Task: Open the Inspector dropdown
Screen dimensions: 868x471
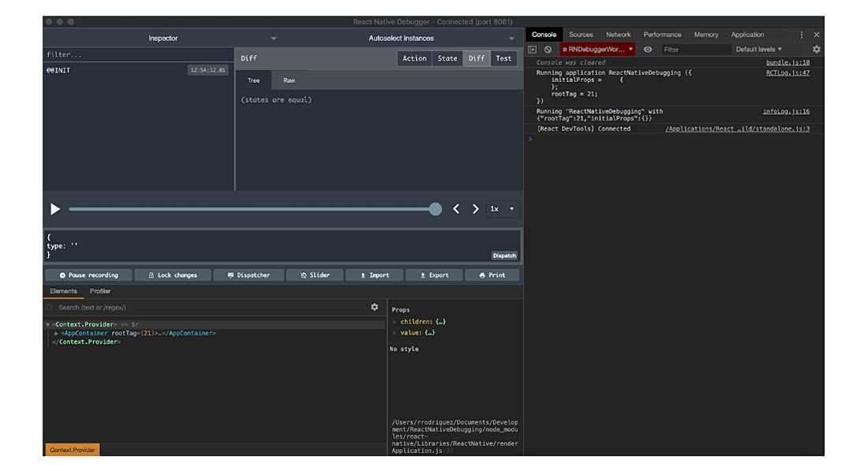Action: pos(163,38)
